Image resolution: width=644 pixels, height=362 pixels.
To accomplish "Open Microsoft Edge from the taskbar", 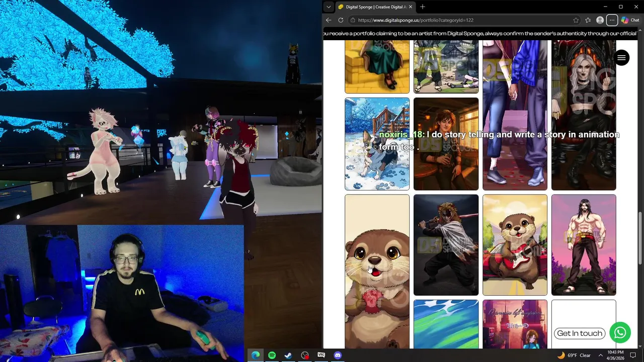I will (x=256, y=355).
